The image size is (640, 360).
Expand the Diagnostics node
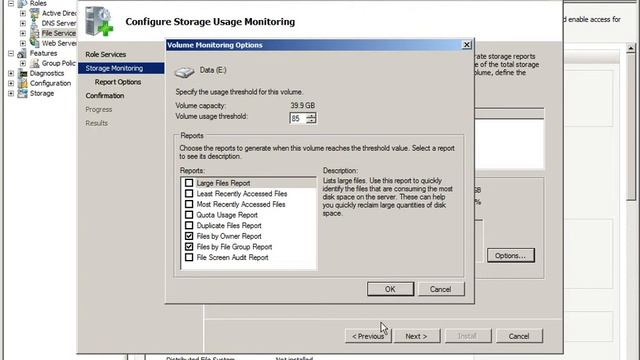click(x=11, y=73)
